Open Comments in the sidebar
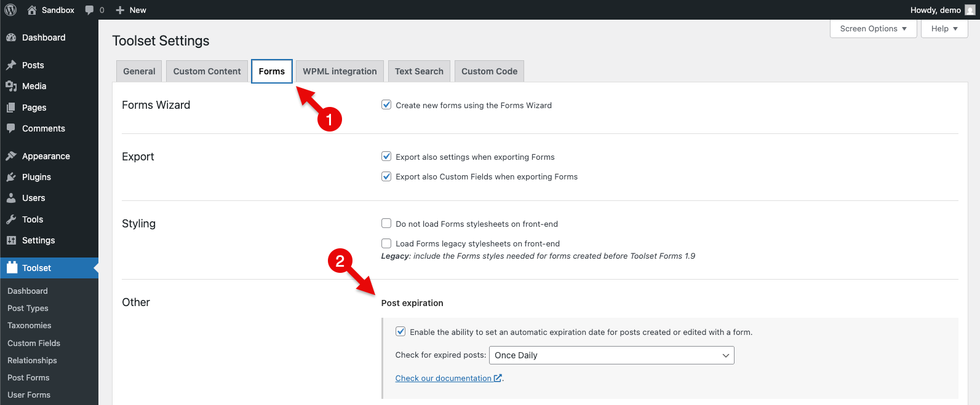The width and height of the screenshot is (980, 405). 49,128
